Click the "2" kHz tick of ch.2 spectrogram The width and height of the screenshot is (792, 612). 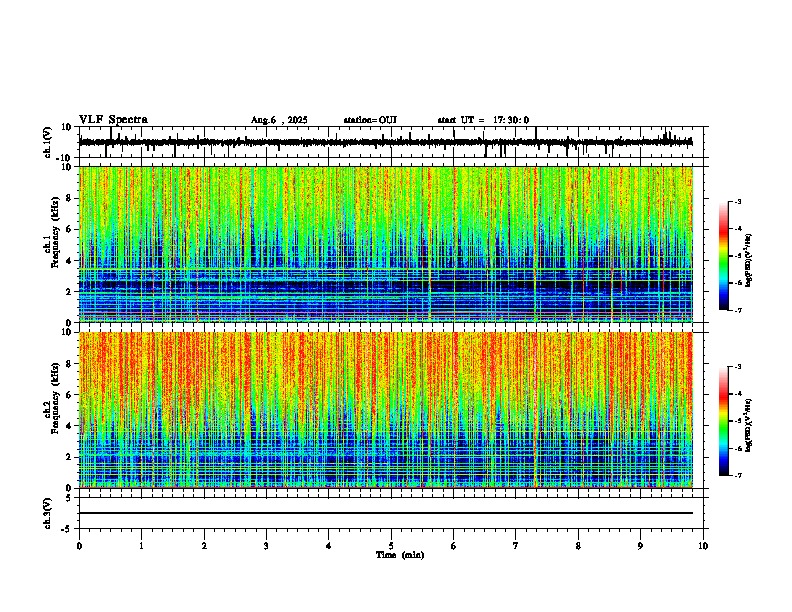[69, 457]
